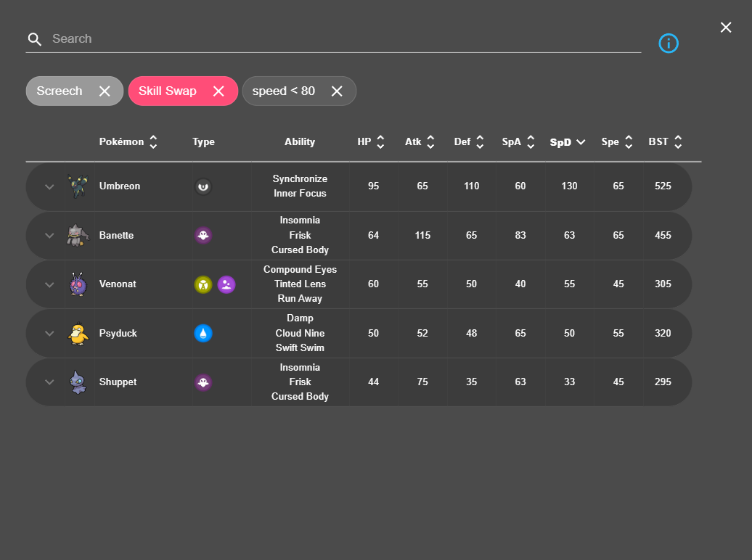This screenshot has width=752, height=560.
Task: Click Psyduck's Damp ability
Action: click(301, 318)
